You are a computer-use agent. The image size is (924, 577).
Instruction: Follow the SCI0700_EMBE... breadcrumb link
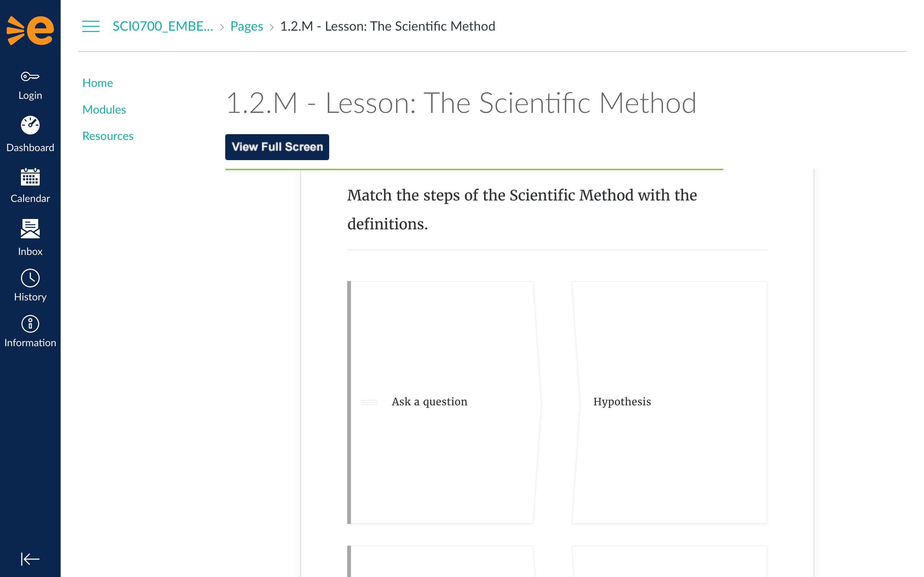163,26
